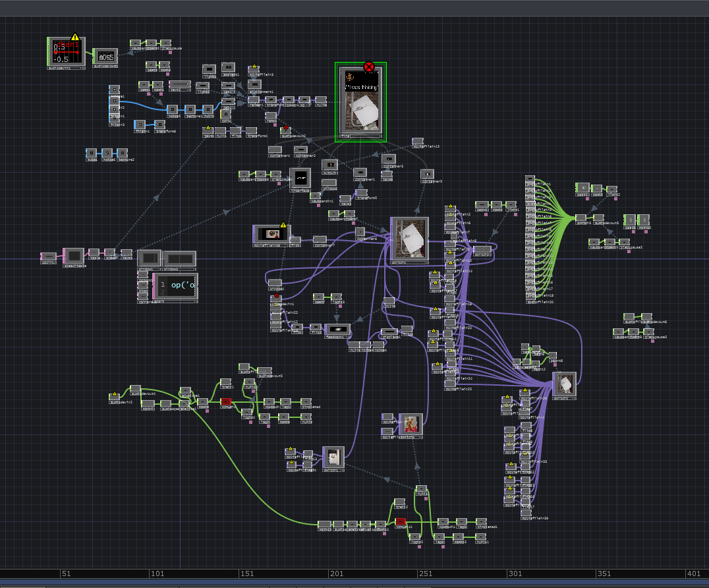Click the green merge node joining audiofilein wires
The height and width of the screenshot is (588, 709).
click(581, 217)
